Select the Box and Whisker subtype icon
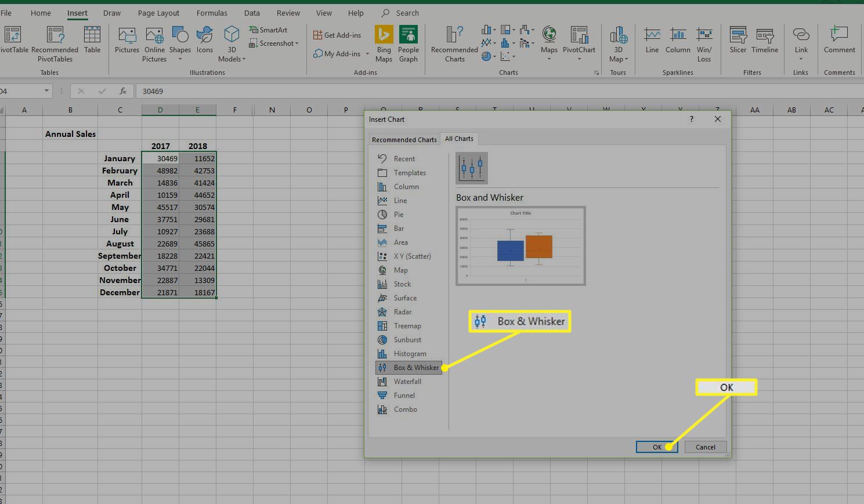Screen dimensions: 864x504 pyautogui.click(x=472, y=168)
